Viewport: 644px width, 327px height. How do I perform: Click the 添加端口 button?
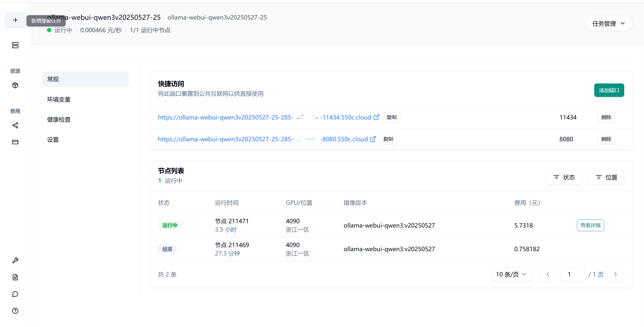coord(609,90)
